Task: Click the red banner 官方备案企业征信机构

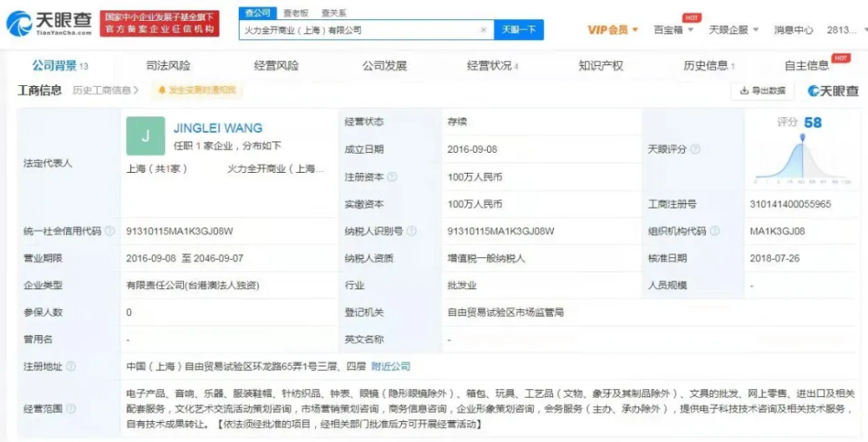Action: coord(160,23)
